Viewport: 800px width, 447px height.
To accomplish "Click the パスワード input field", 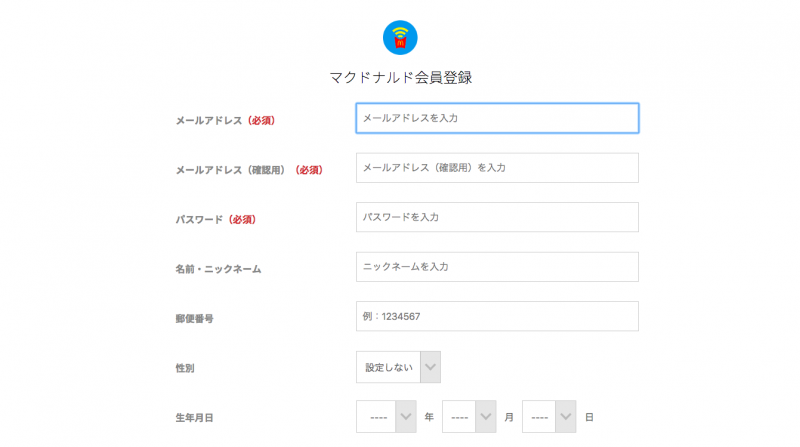I will point(497,217).
